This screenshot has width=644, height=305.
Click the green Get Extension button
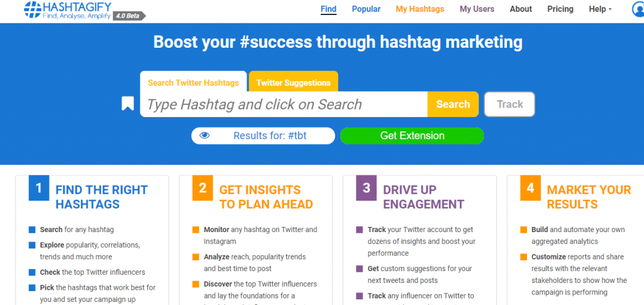pos(412,136)
